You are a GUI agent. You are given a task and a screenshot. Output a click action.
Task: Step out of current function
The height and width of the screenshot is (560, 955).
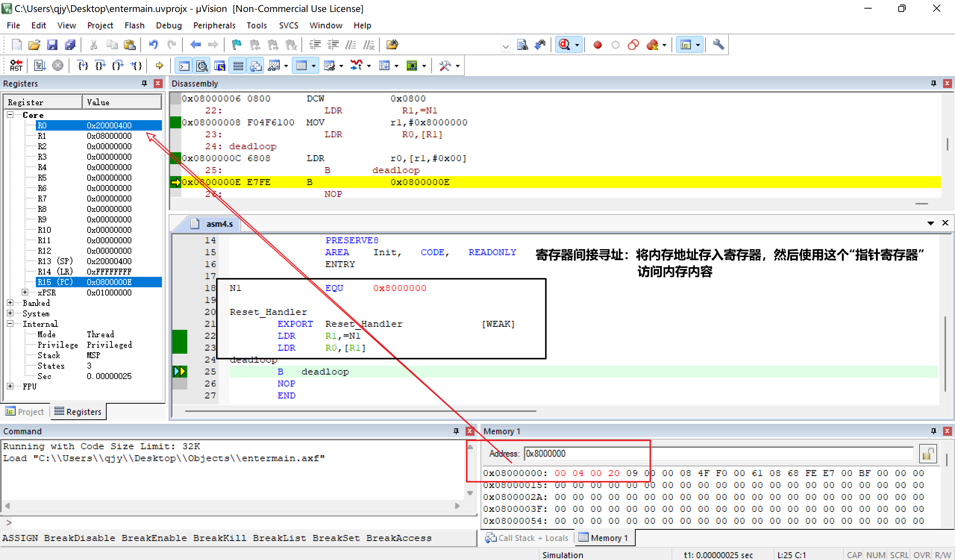pos(118,66)
